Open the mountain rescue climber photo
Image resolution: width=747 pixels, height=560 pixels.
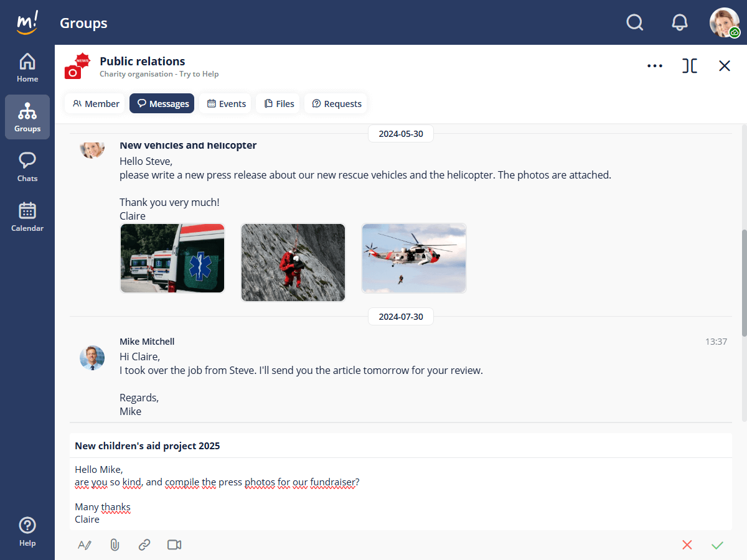coord(293,263)
